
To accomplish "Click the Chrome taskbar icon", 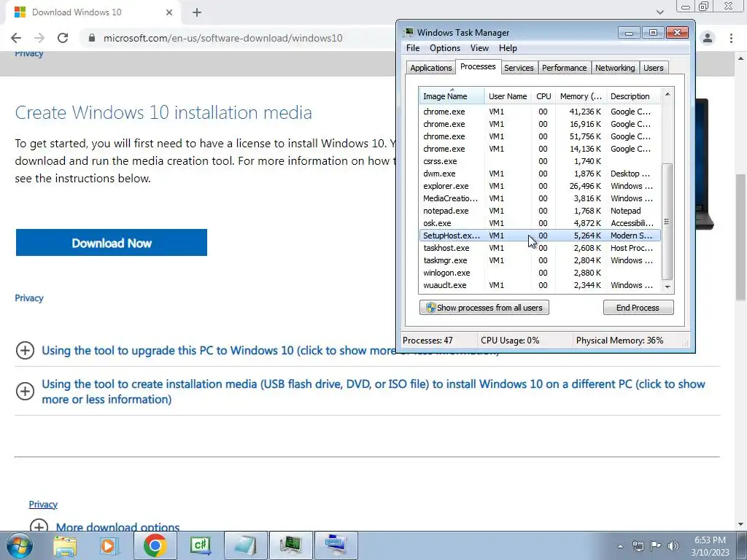I will pos(155,545).
